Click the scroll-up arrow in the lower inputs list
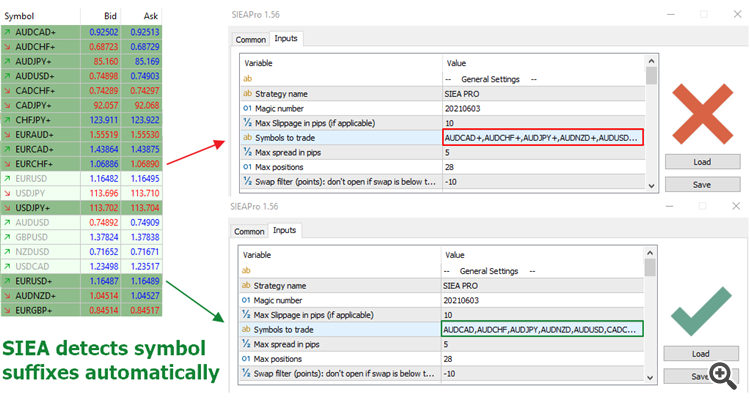 pos(650,253)
